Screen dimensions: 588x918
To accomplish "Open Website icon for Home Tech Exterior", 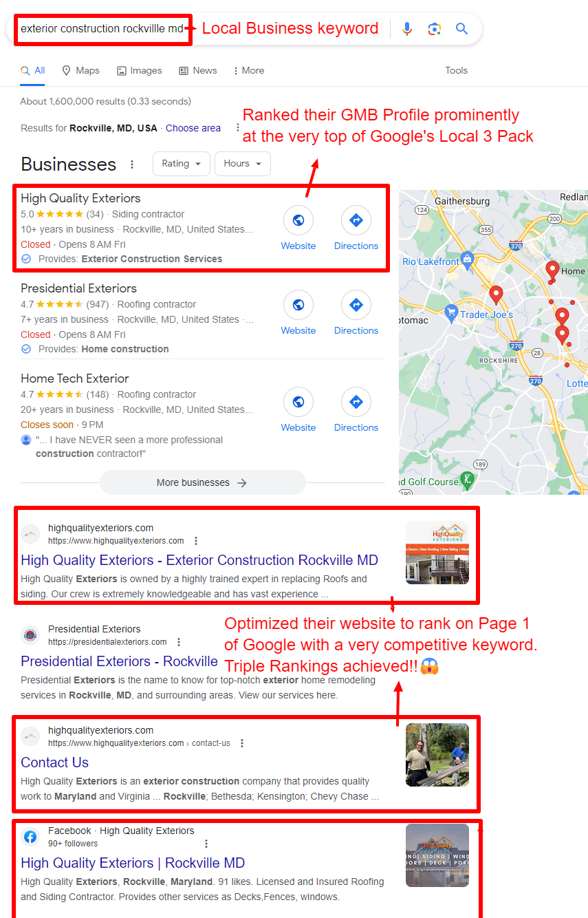I will [298, 402].
